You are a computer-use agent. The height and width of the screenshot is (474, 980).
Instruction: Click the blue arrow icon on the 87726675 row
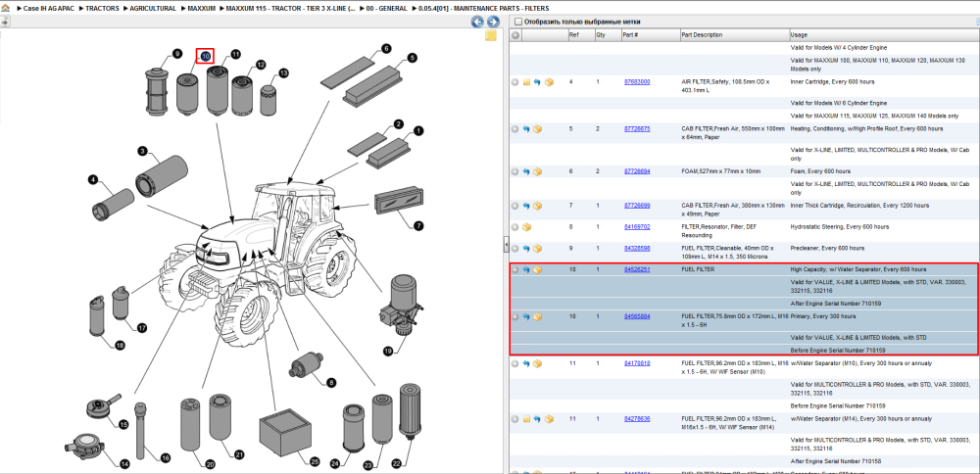click(526, 128)
